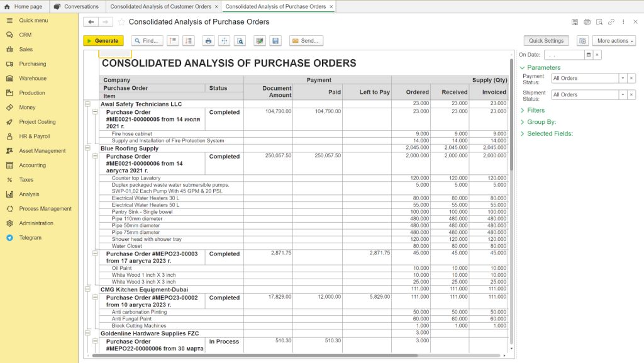Open the calendar picker for On Date
Screen dimensions: 644x363
[589, 55]
